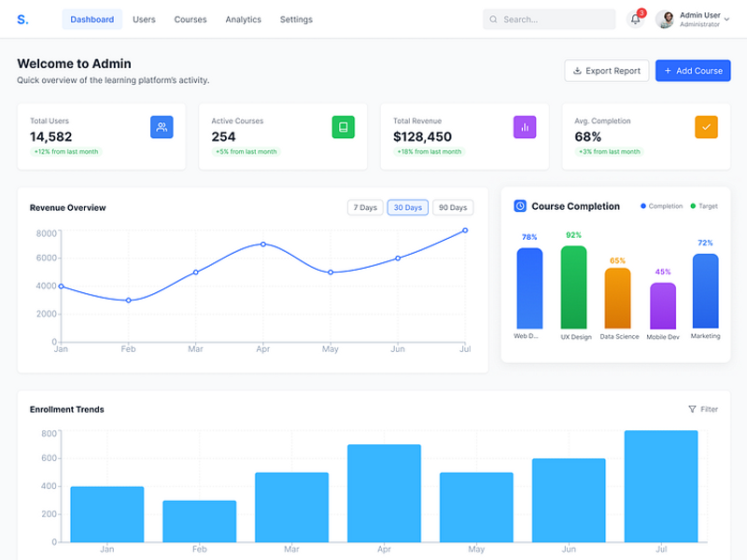
Task: Toggle the Completion legend item
Action: (662, 206)
